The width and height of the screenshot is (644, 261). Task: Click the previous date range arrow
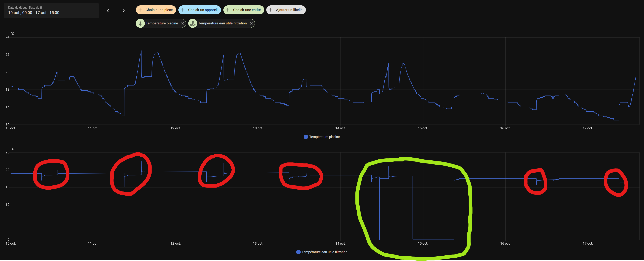coord(108,10)
